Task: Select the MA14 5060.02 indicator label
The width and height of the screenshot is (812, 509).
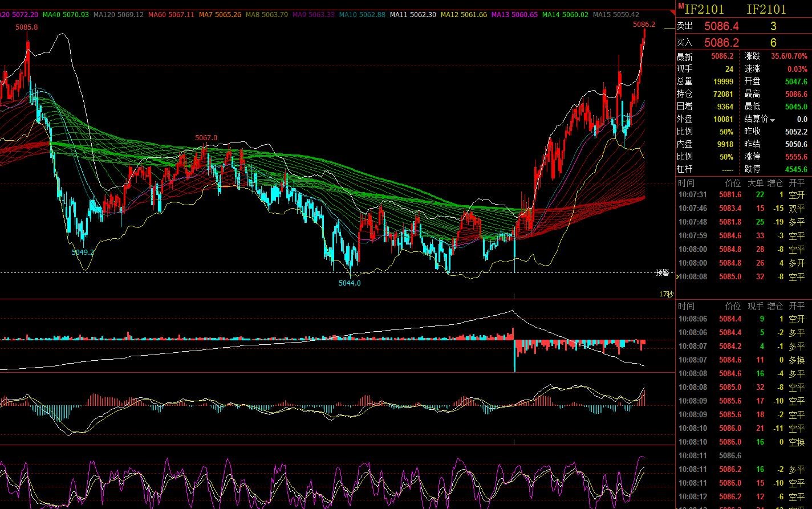Action: pos(565,14)
